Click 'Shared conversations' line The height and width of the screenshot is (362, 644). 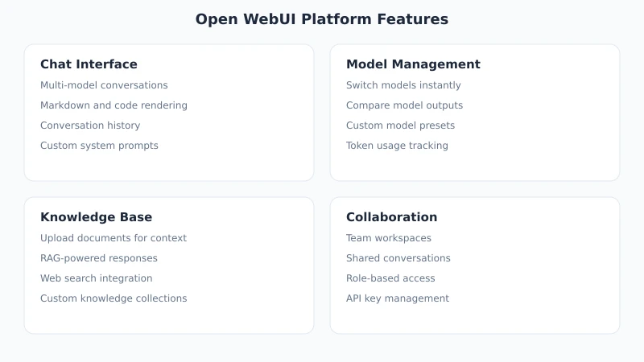pos(398,258)
